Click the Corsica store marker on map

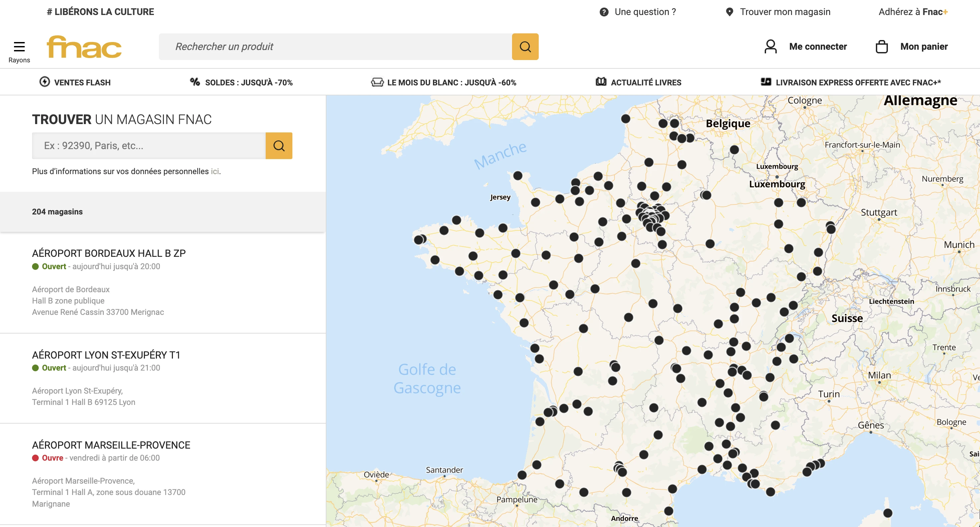[x=888, y=513]
